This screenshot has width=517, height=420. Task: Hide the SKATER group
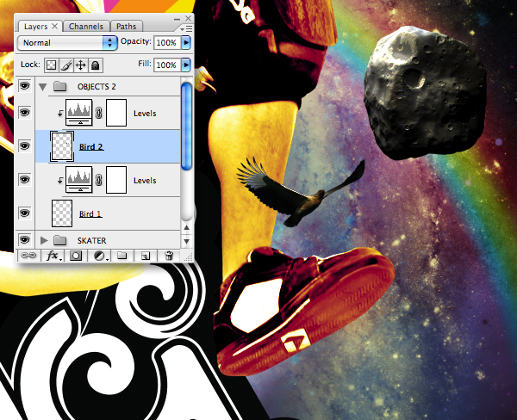25,239
